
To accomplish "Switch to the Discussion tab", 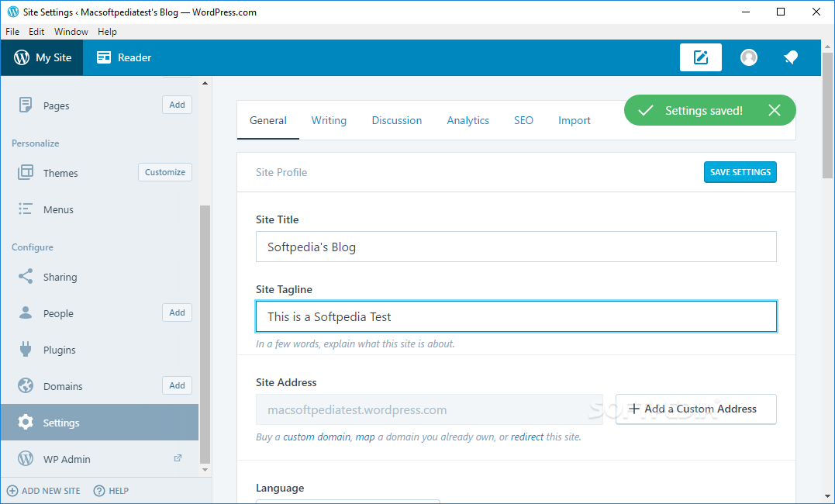I will point(397,120).
